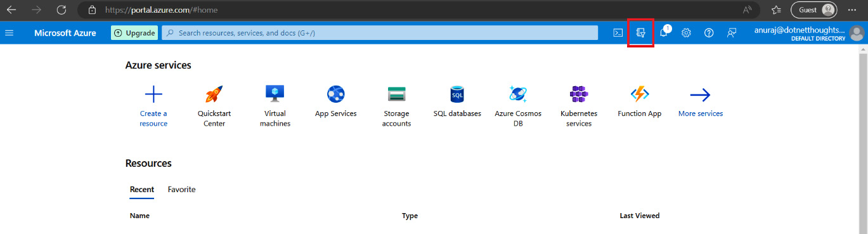The width and height of the screenshot is (868, 234).
Task: Click the Function App label
Action: (640, 114)
